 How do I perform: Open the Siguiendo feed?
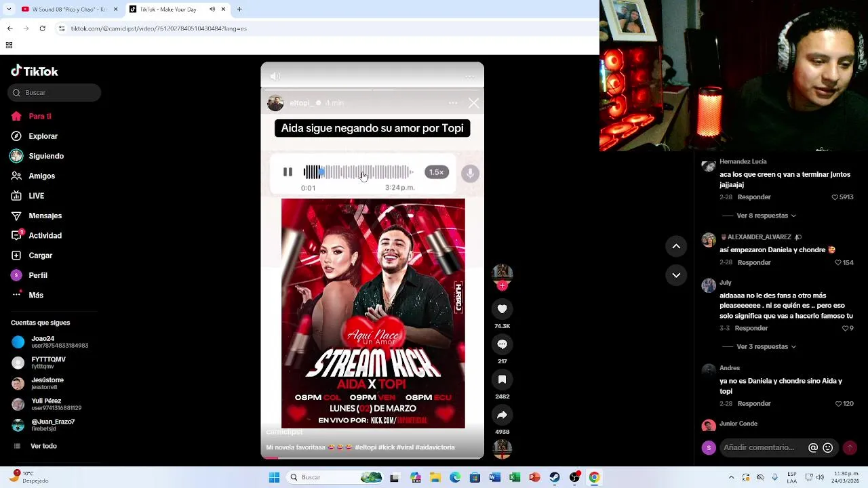point(37,156)
